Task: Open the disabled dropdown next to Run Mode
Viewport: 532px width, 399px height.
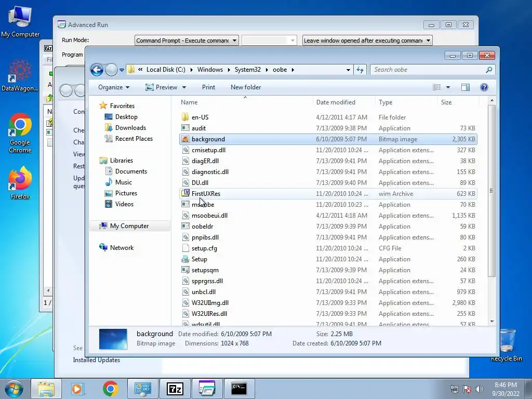Action: coord(269,41)
